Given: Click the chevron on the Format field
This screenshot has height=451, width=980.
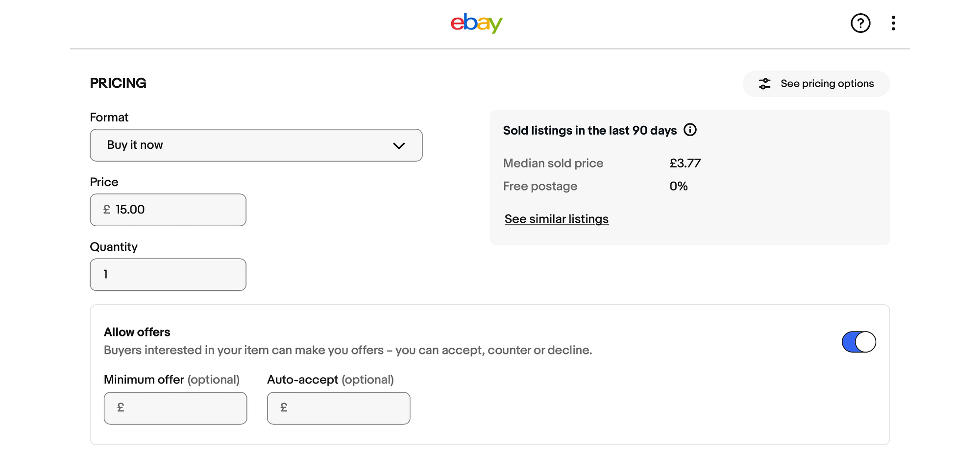Looking at the screenshot, I should pos(399,145).
